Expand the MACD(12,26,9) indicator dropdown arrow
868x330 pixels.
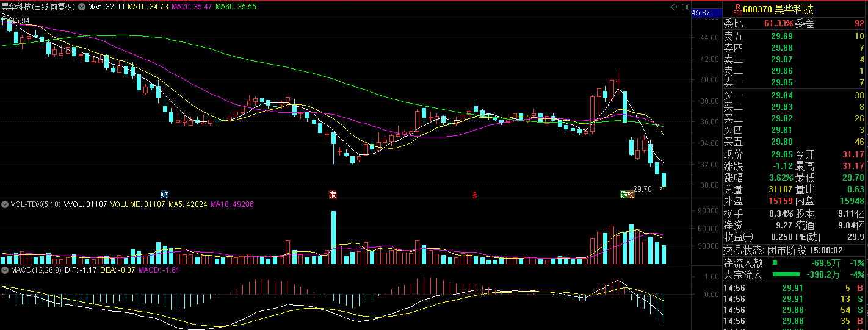coord(6,270)
